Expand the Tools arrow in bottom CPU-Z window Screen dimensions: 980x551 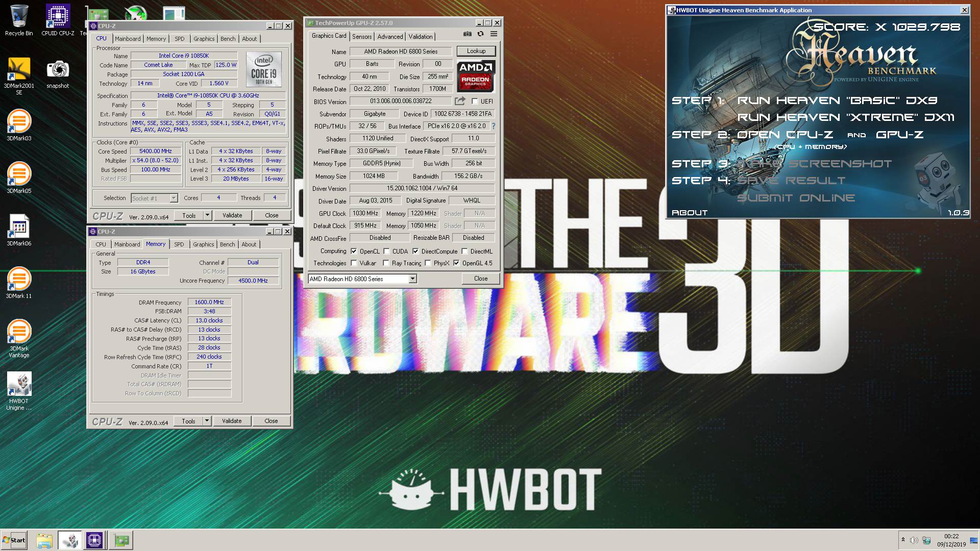207,421
